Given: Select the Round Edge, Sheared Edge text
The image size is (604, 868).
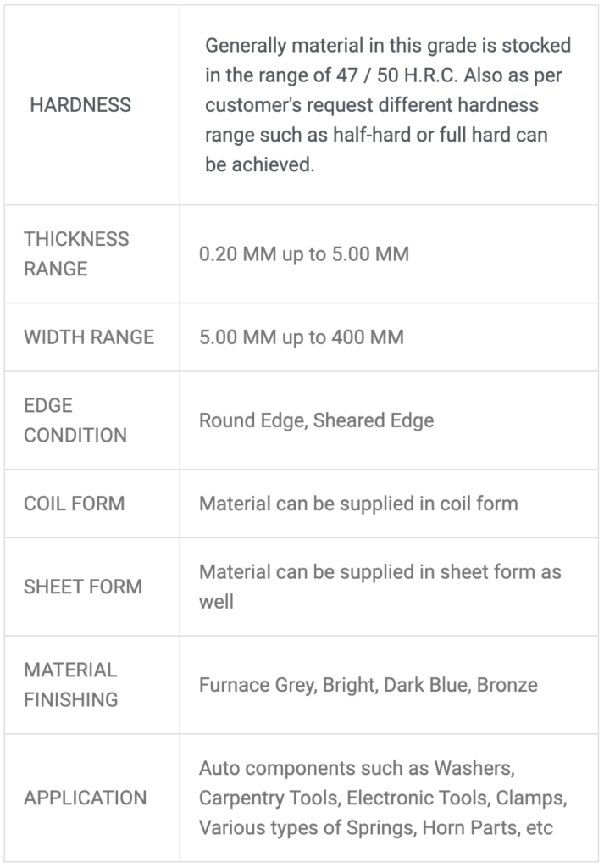Looking at the screenshot, I should pos(316,420).
